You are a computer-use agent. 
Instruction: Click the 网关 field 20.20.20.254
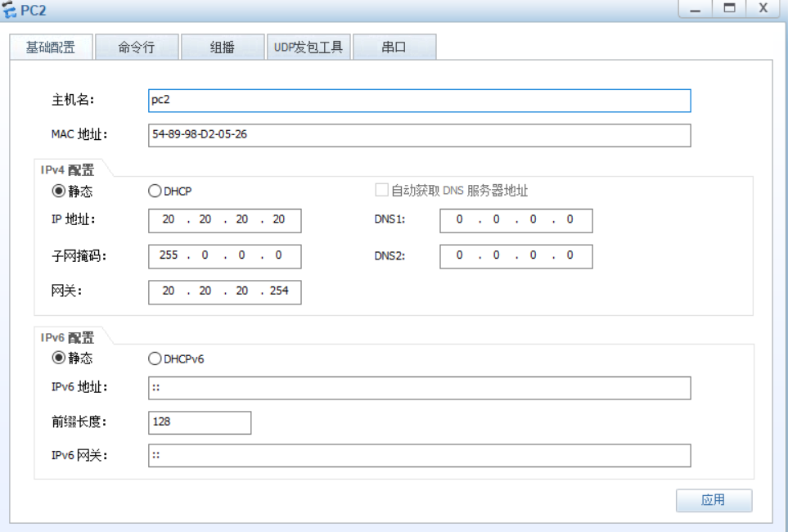coord(225,292)
